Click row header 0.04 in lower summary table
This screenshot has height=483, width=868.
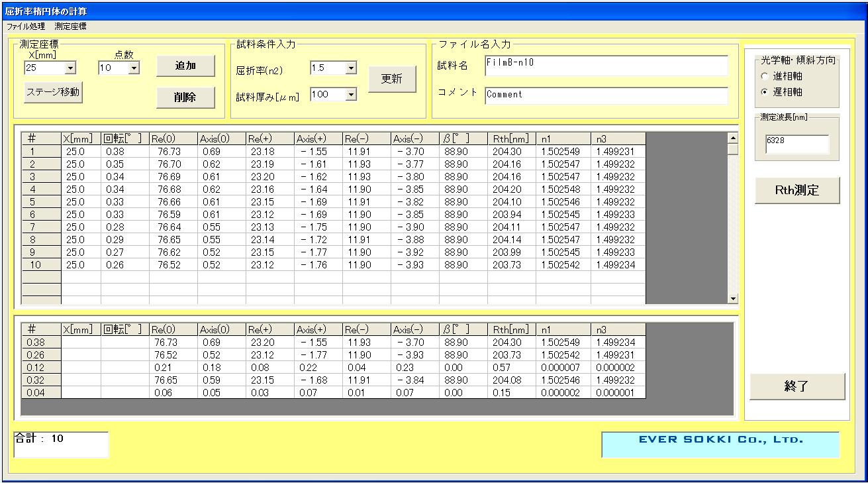tap(41, 393)
